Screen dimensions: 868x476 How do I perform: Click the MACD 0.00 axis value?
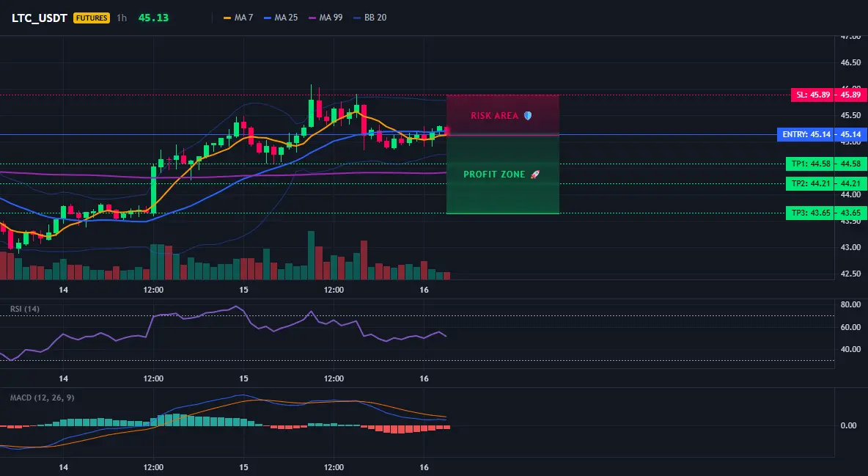[849, 425]
